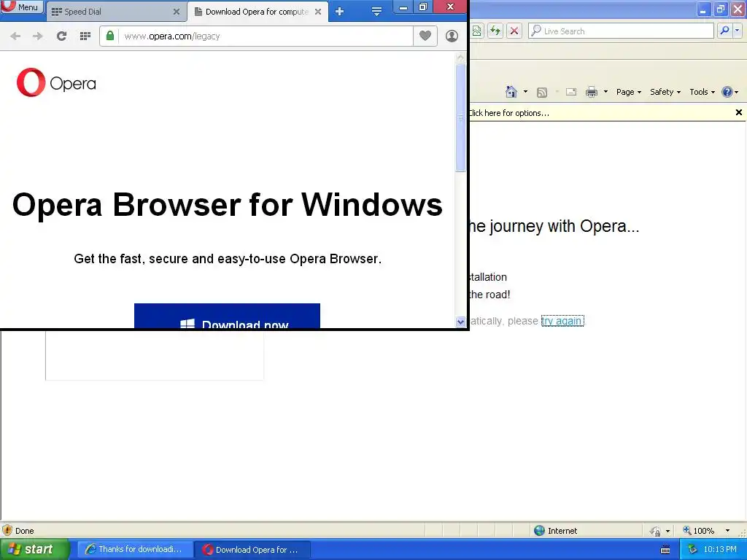Go Home in Internet Explorer
Screen dimensions: 747x560
(x=511, y=92)
